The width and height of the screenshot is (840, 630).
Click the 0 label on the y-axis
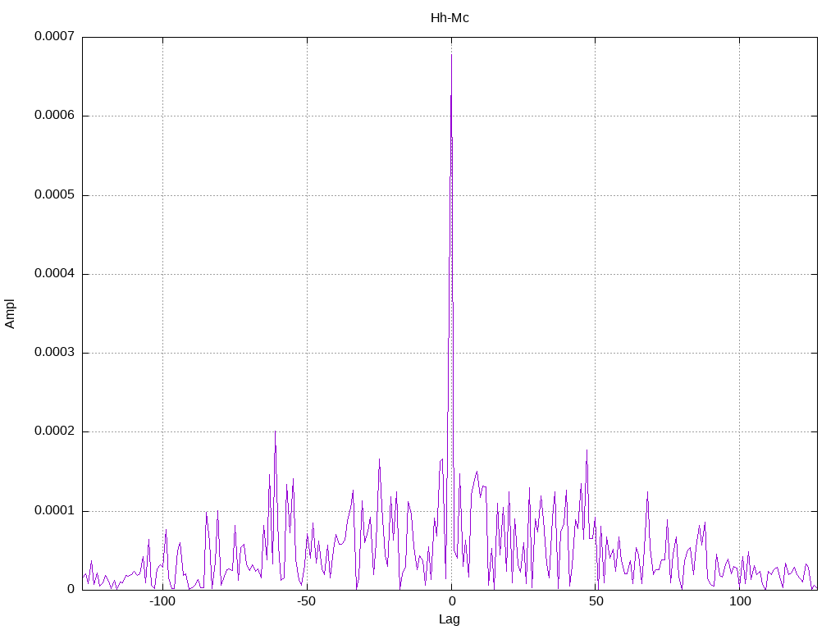point(71,589)
